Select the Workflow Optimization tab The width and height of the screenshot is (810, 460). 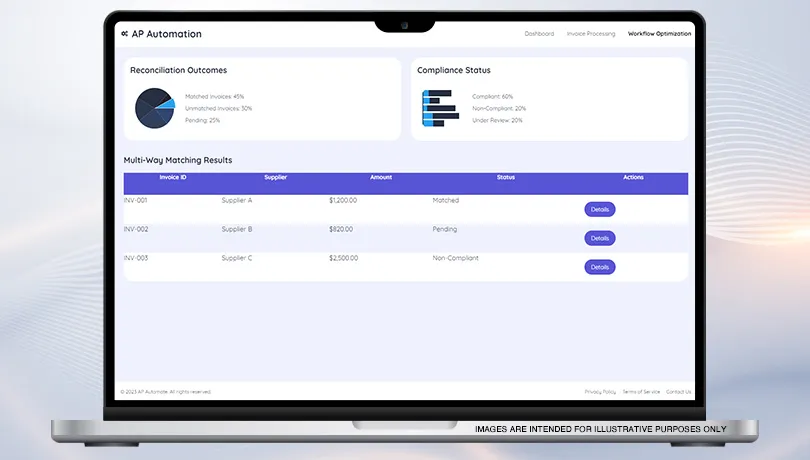(659, 34)
